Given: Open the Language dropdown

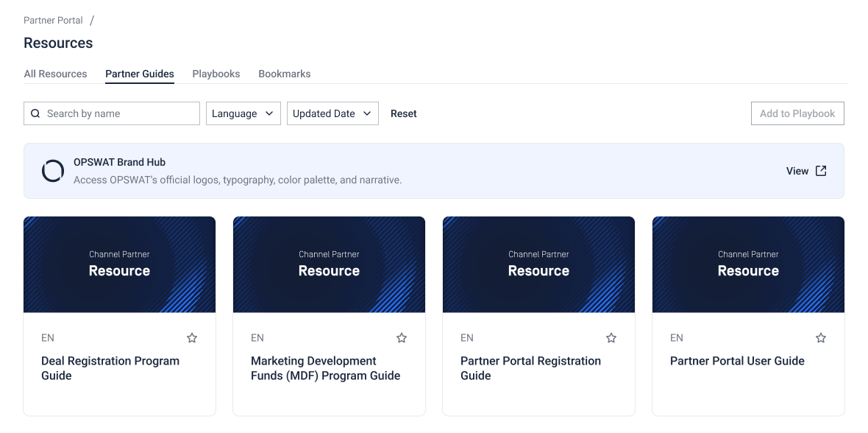Looking at the screenshot, I should pos(243,113).
